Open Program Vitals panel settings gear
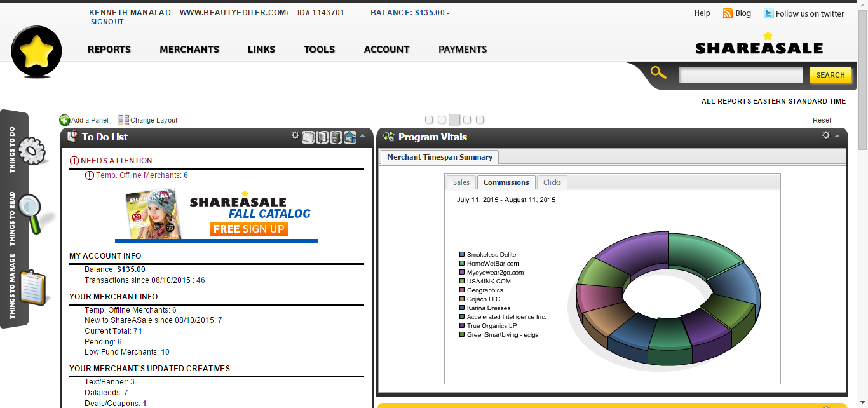 826,135
